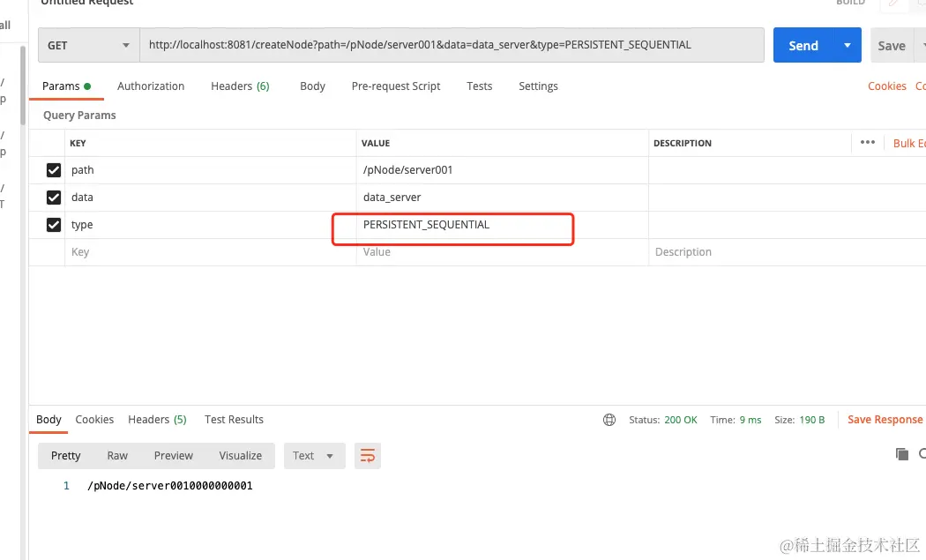The width and height of the screenshot is (926, 560).
Task: Click the path key cell
Action: tap(210, 170)
